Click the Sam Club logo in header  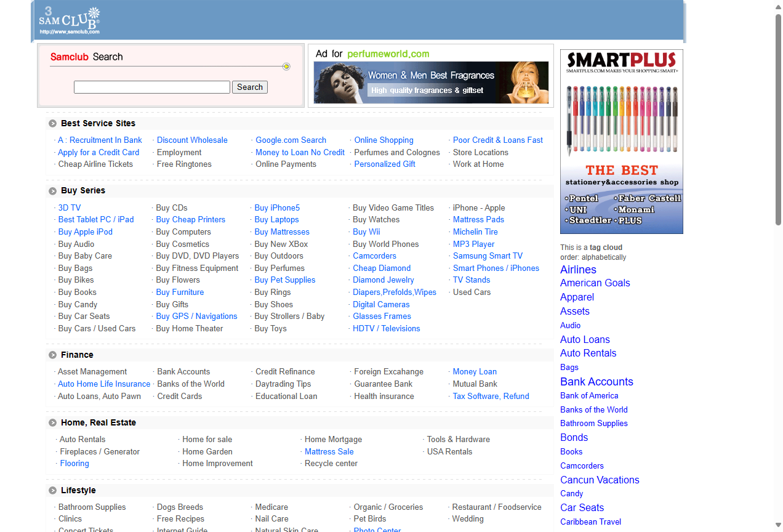(x=69, y=20)
